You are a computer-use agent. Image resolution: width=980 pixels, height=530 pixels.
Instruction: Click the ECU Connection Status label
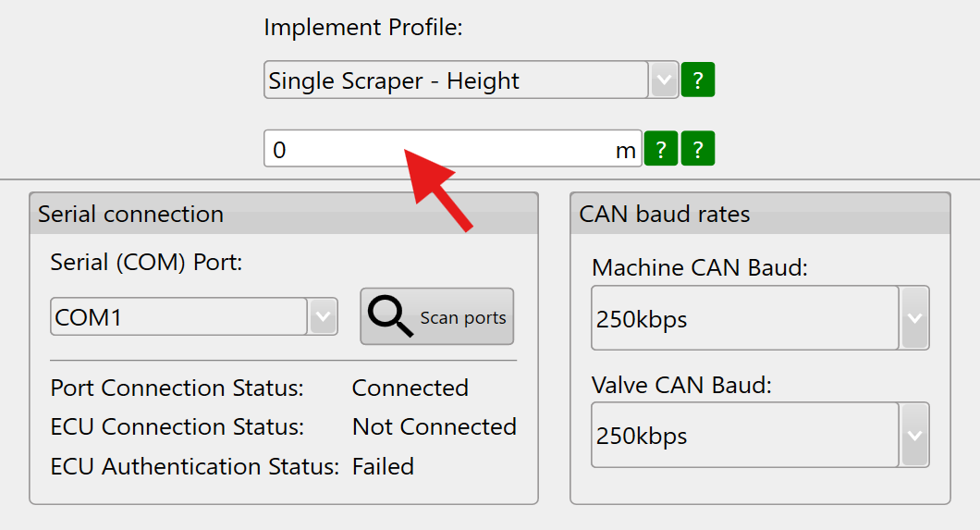pos(177,427)
